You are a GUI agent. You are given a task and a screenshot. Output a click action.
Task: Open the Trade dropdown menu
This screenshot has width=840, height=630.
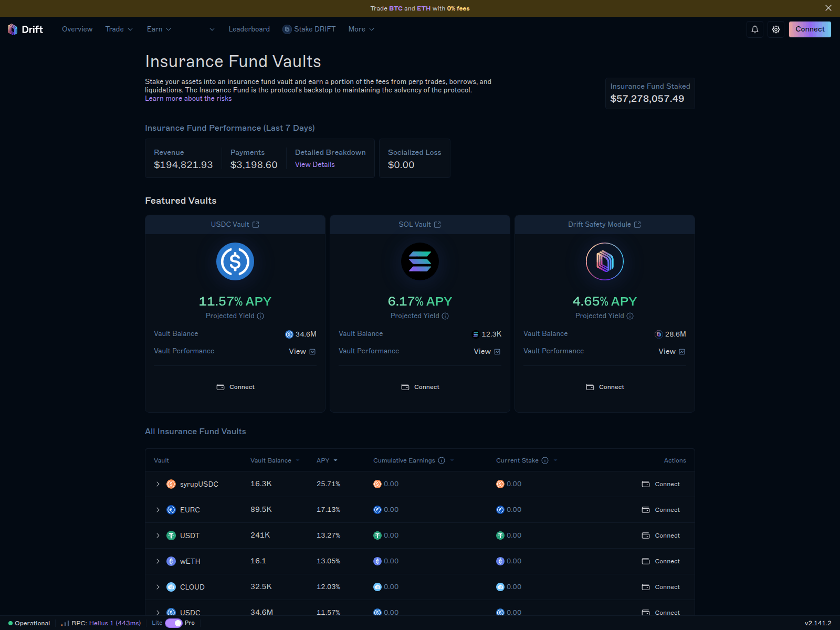[x=119, y=29]
